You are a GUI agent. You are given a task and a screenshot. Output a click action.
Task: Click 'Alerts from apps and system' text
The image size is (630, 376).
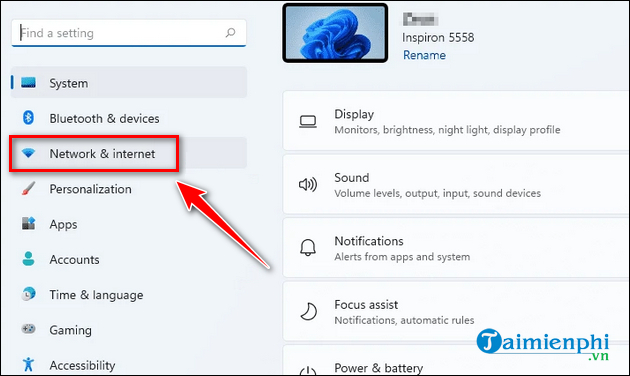click(x=402, y=257)
